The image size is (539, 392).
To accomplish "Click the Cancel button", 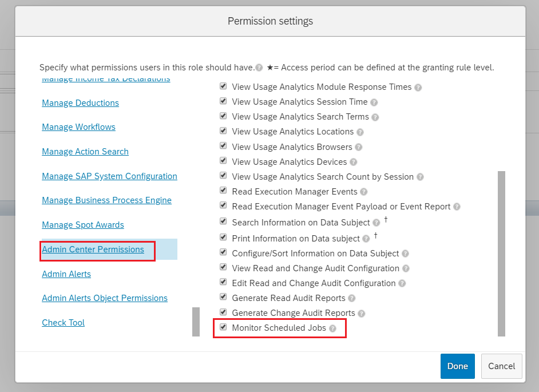I will point(502,366).
